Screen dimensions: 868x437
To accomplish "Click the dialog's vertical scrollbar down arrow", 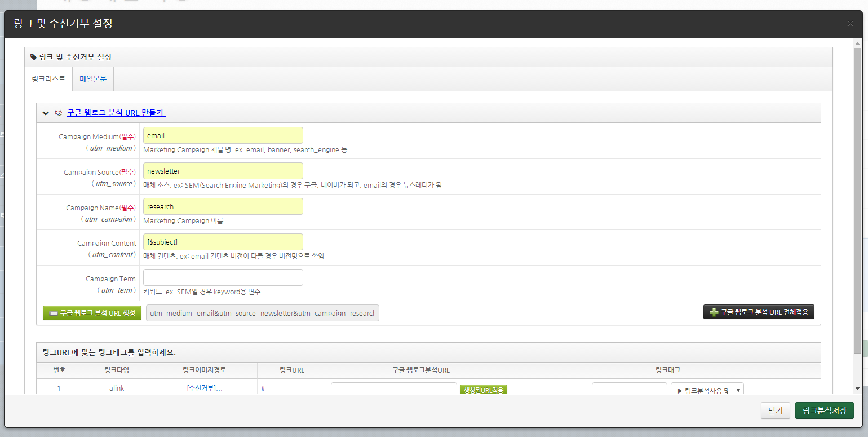I will (857, 388).
